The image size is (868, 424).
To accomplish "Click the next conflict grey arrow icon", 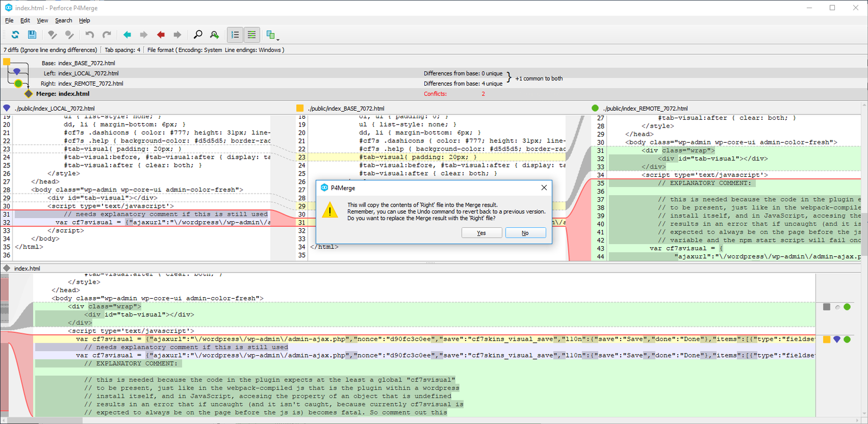I will (177, 35).
